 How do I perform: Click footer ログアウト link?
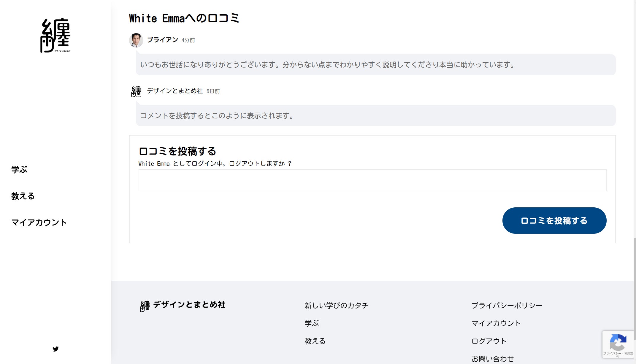tap(489, 341)
